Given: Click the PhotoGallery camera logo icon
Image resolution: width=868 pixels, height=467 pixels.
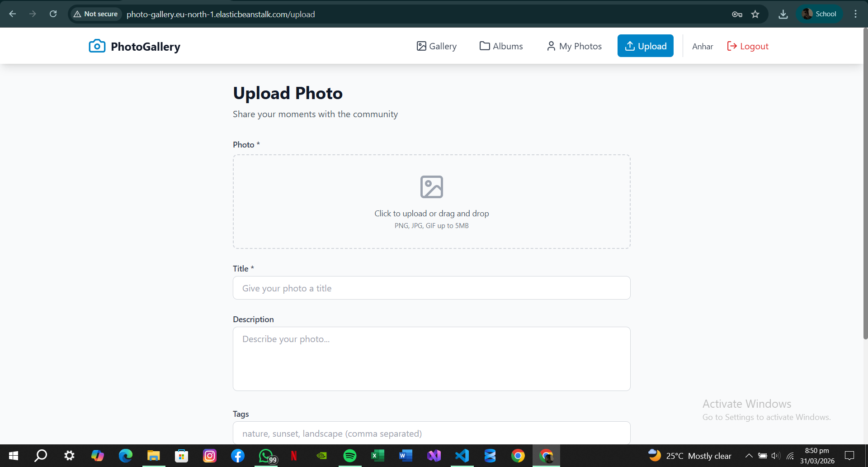Looking at the screenshot, I should [97, 46].
